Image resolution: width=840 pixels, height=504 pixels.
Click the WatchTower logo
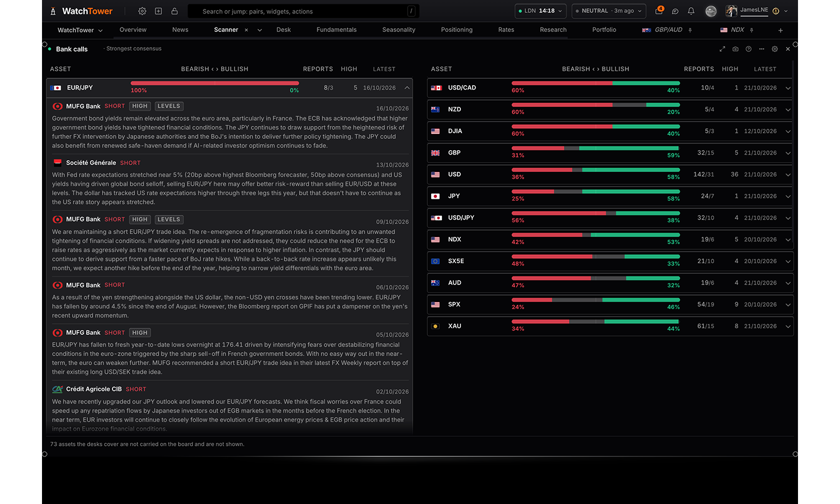pos(82,11)
